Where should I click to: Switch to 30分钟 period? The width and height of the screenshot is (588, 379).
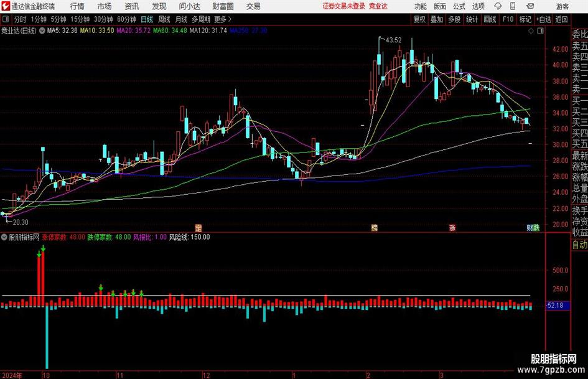tap(103, 19)
